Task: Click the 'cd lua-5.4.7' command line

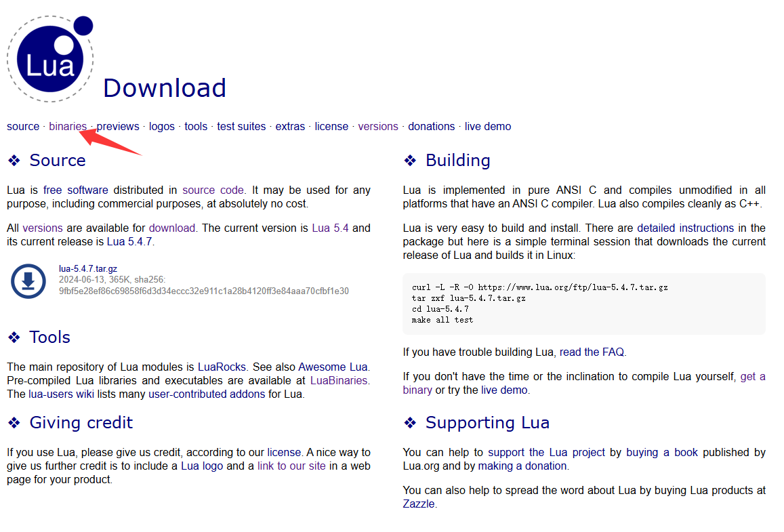Action: (440, 309)
